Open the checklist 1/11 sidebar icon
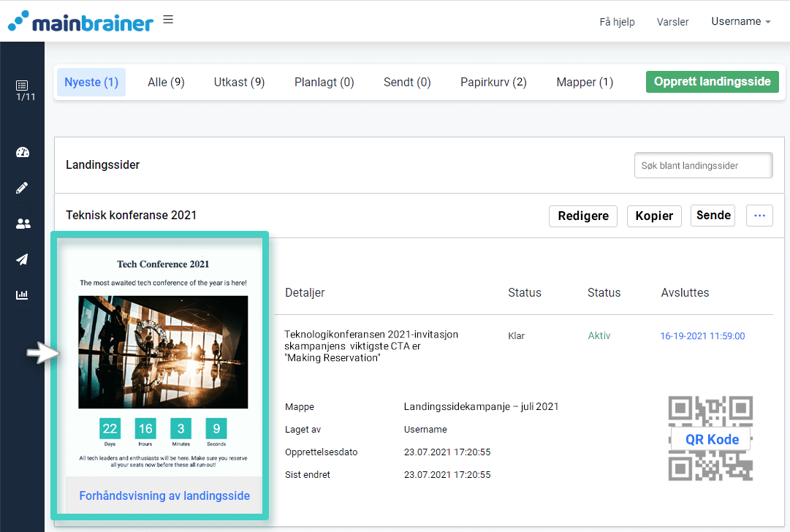The width and height of the screenshot is (790, 532). click(x=22, y=90)
